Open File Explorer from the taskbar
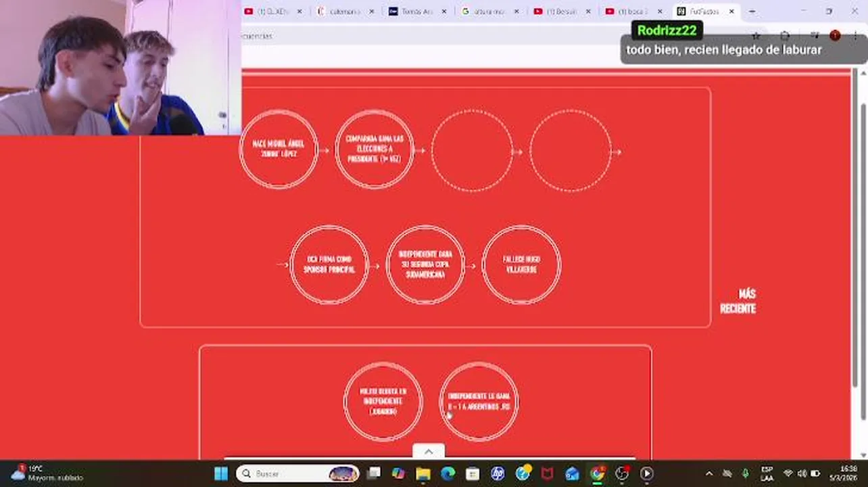This screenshot has height=487, width=868. pyautogui.click(x=423, y=473)
